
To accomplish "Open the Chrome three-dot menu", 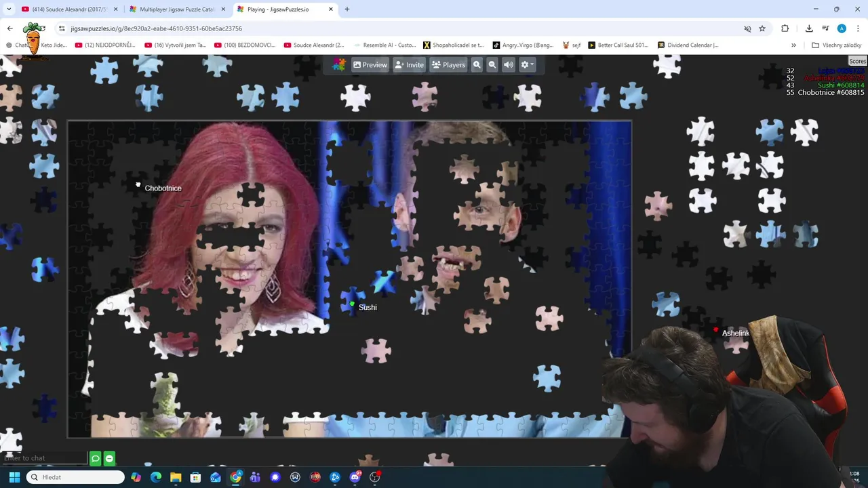I will click(858, 28).
